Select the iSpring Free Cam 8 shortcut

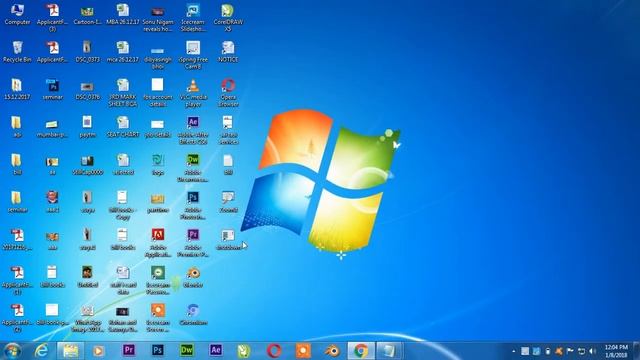(193, 55)
